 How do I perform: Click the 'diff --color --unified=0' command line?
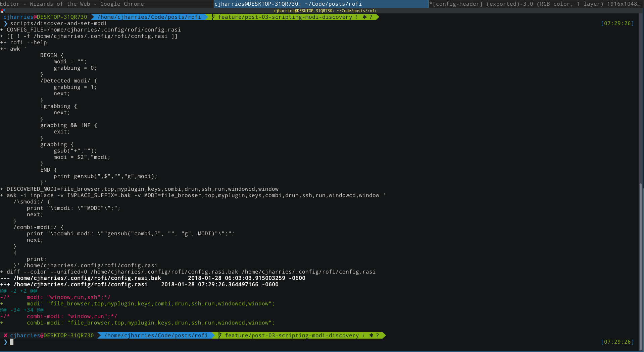[x=188, y=272]
